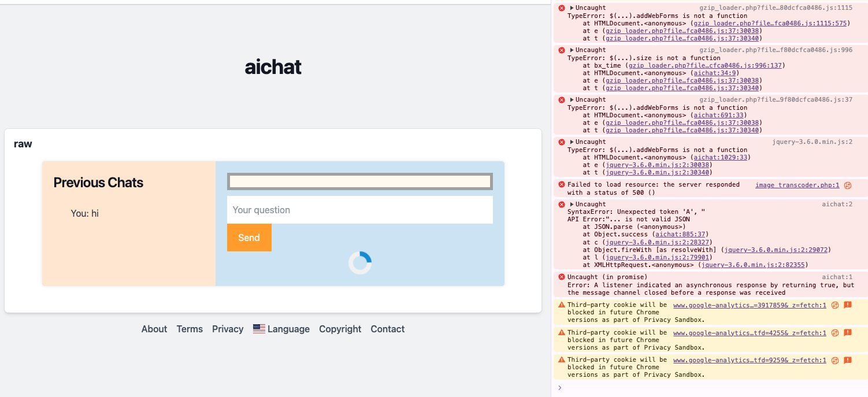Collapse the '.size is not a function' error
The width and height of the screenshot is (868, 397).
click(572, 50)
